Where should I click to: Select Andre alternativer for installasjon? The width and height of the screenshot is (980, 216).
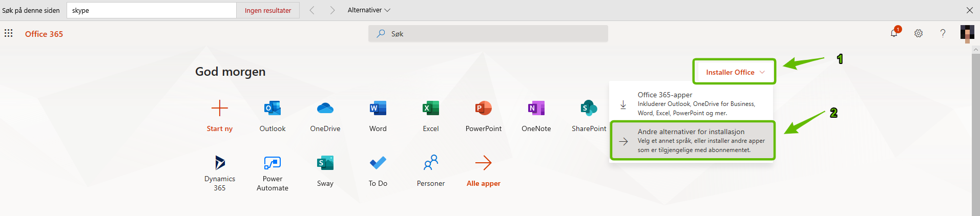coord(693,141)
